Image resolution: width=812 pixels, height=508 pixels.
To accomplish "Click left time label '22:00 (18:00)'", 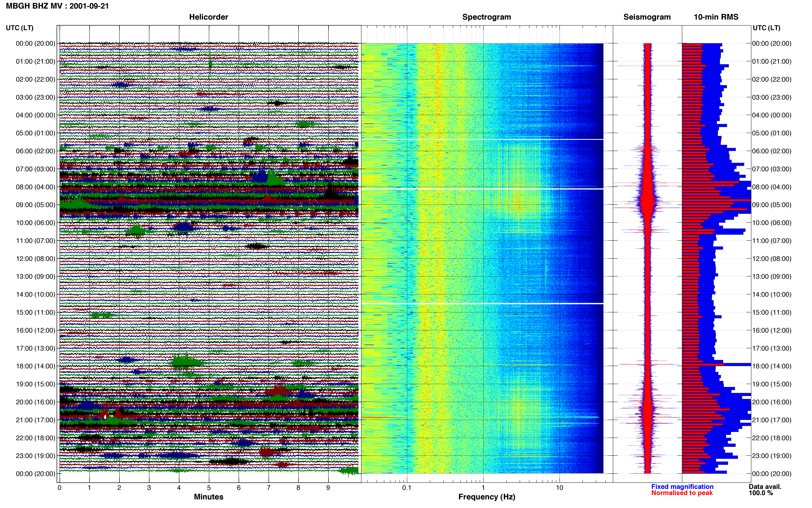I will (x=36, y=438).
